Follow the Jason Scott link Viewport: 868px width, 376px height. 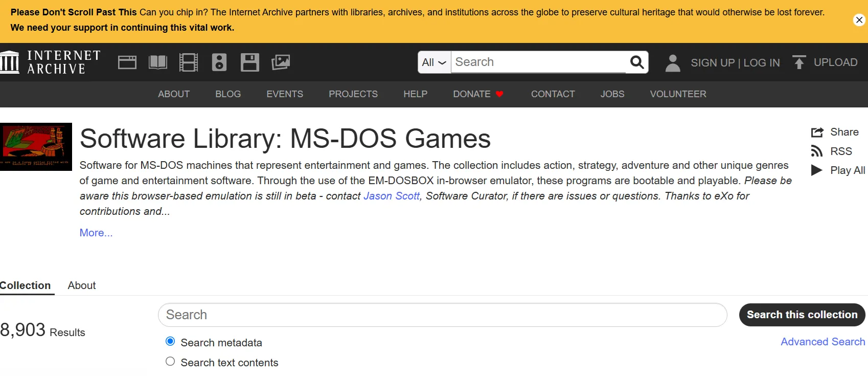[x=392, y=196]
